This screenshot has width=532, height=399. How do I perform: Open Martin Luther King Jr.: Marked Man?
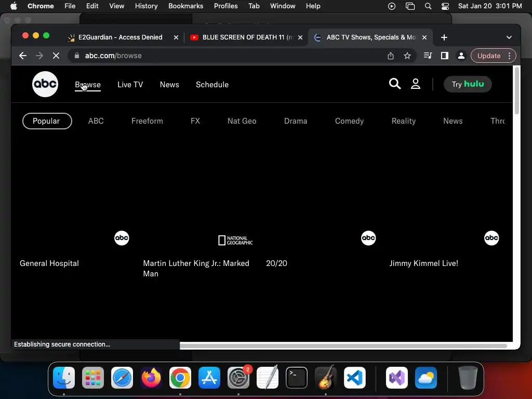[196, 269]
